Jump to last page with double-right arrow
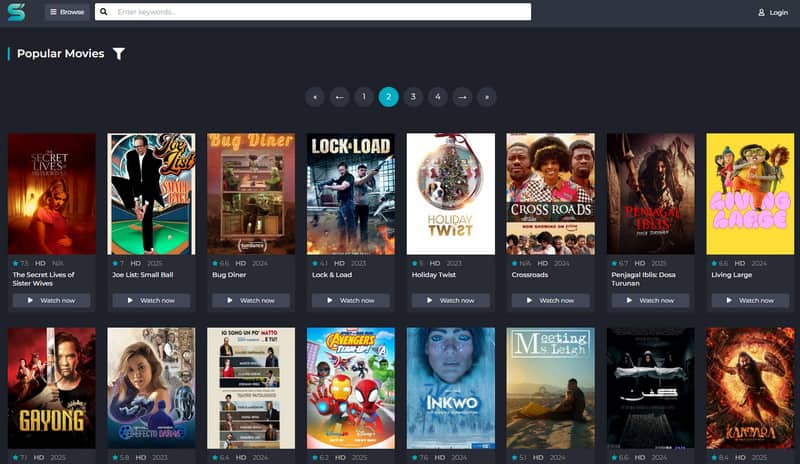The width and height of the screenshot is (800, 464). pyautogui.click(x=486, y=97)
